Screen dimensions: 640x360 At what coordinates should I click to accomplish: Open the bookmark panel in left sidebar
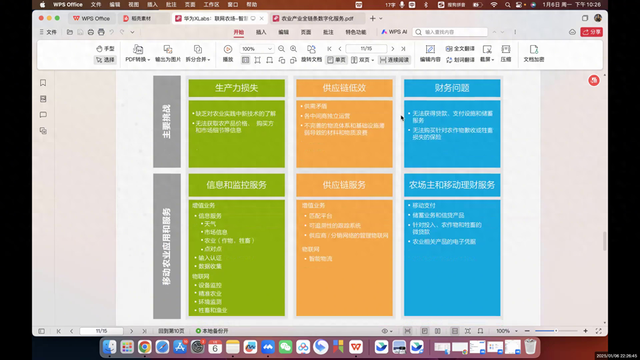(43, 83)
